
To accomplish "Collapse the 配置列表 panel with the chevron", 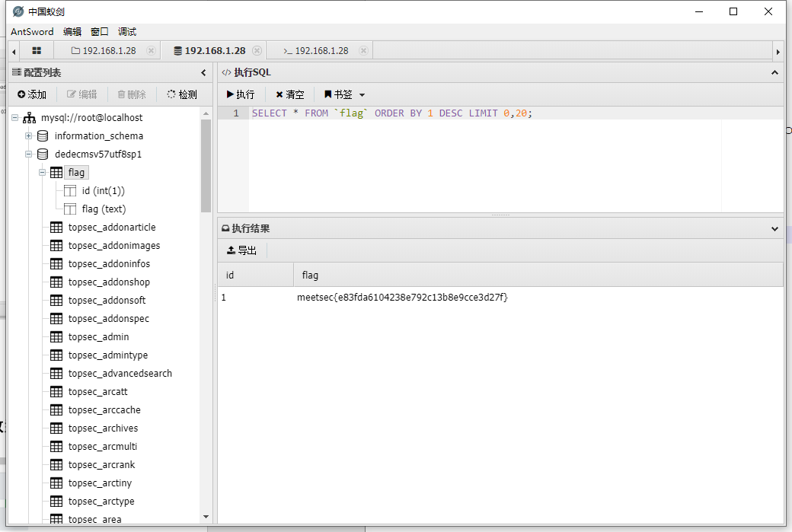I will click(x=203, y=72).
